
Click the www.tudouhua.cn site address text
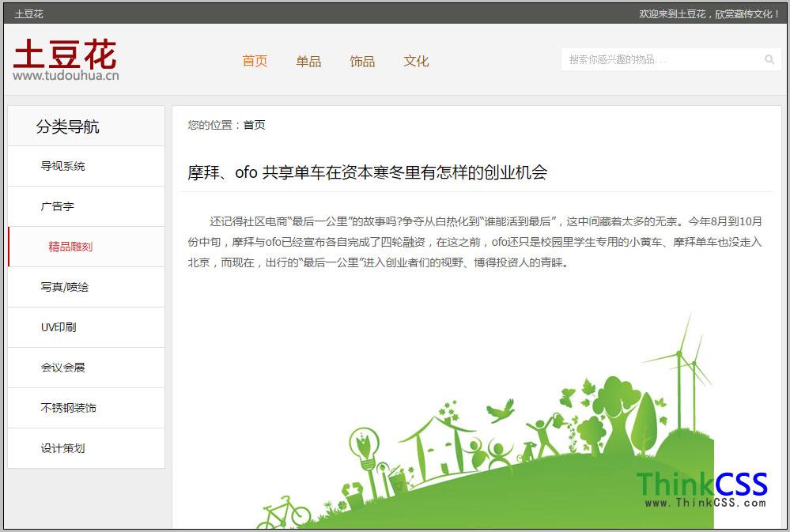pos(66,76)
